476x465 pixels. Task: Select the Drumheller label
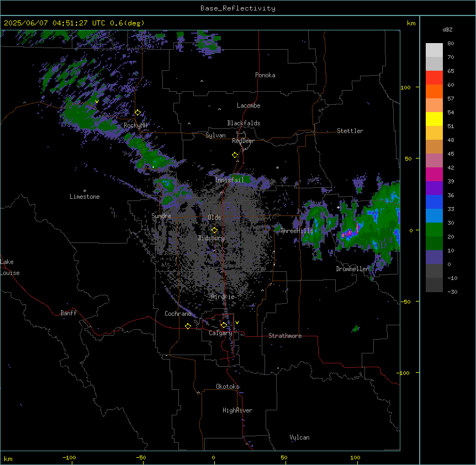(x=352, y=269)
